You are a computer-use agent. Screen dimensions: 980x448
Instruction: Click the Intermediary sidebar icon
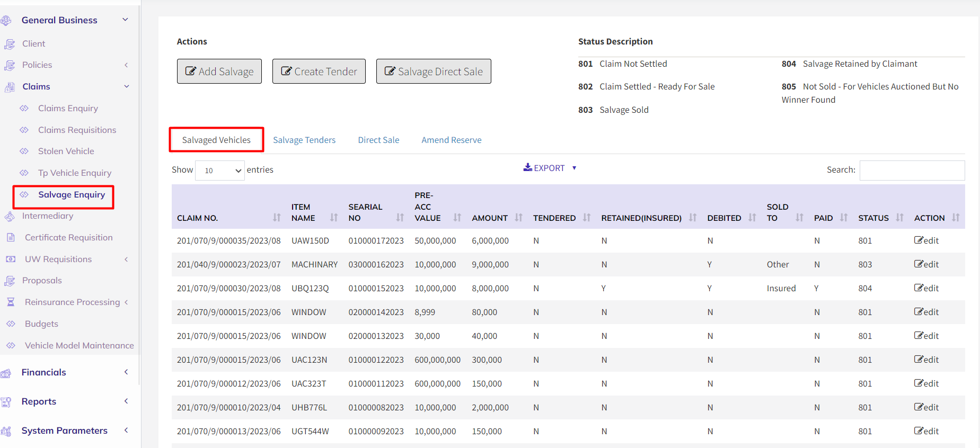pyautogui.click(x=10, y=216)
